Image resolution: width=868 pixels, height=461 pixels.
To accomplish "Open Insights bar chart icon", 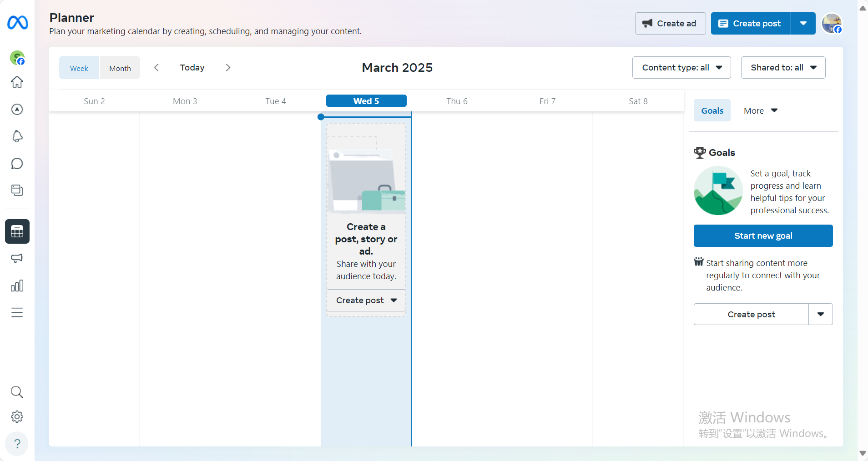I will [17, 286].
